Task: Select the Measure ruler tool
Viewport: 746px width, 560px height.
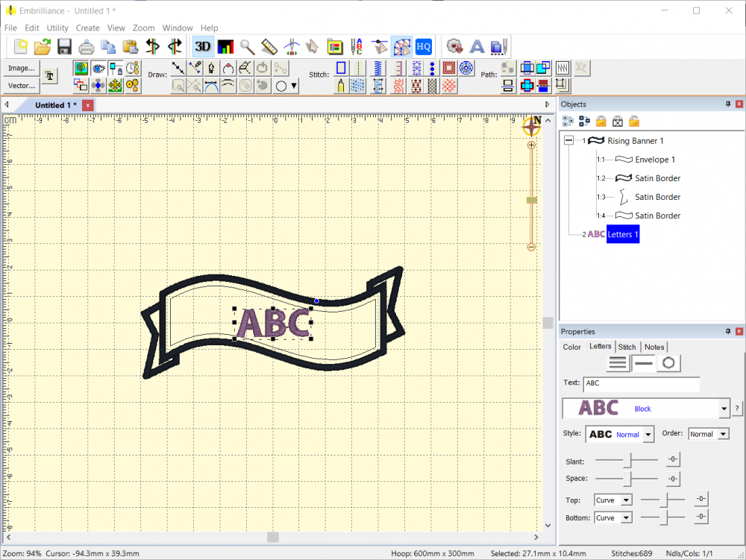Action: [x=269, y=46]
